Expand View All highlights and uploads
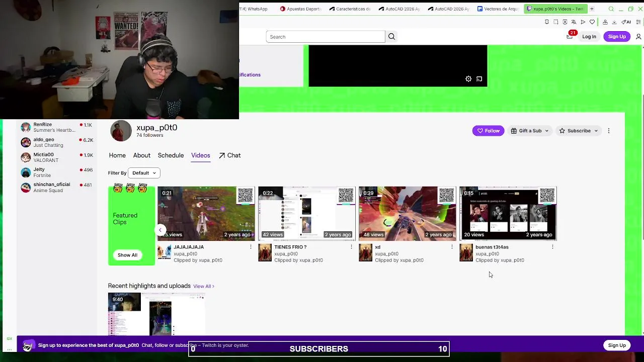This screenshot has height=362, width=644. coord(204,286)
